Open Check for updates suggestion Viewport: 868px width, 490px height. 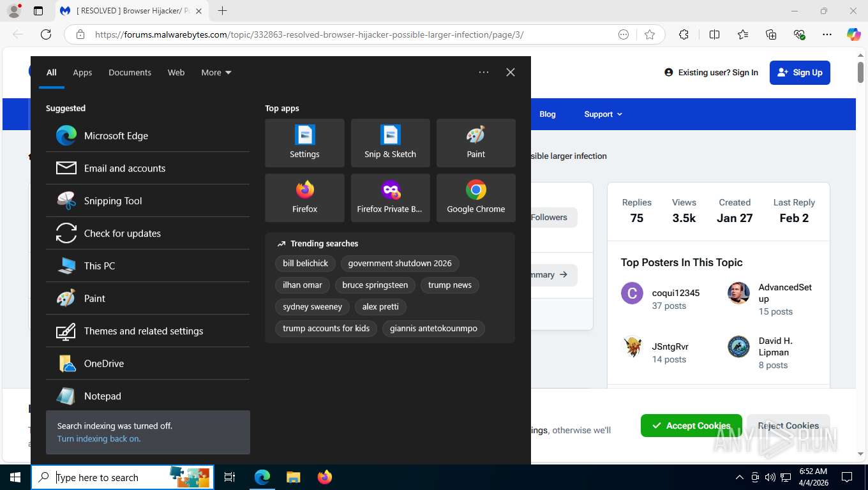(x=147, y=233)
